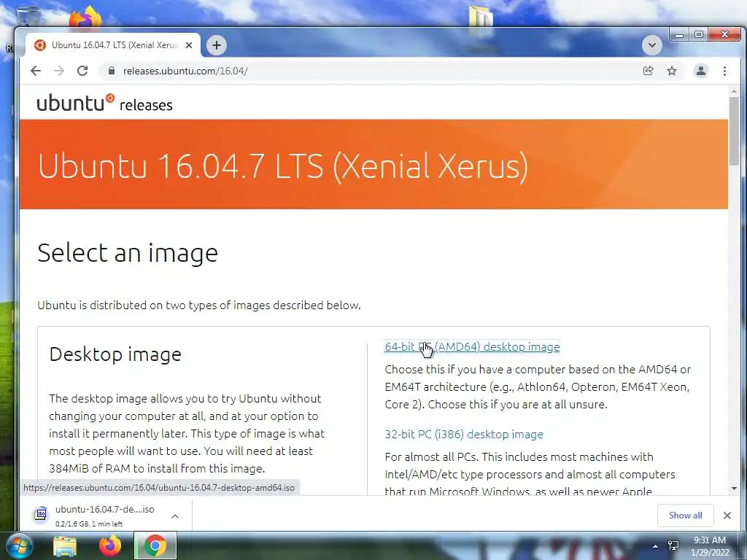Select the Ubuntu 16.04.7 LTS tab
Viewport: 747px width, 560px height.
(x=113, y=45)
